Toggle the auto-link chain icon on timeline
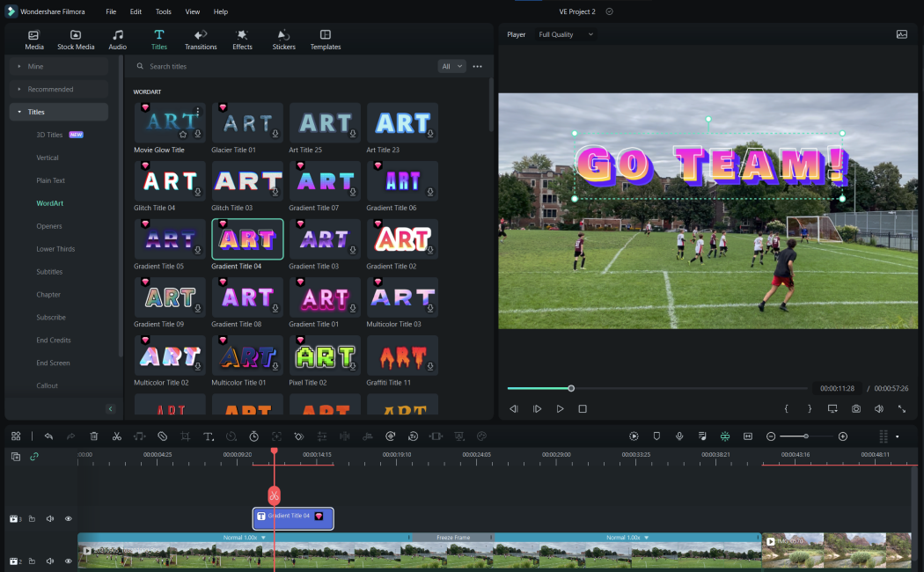 click(34, 457)
